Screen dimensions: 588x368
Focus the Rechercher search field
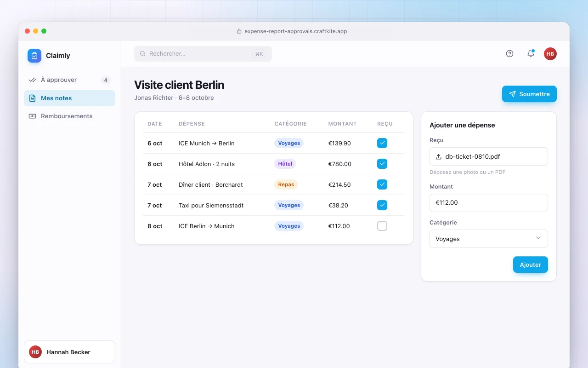coord(203,54)
